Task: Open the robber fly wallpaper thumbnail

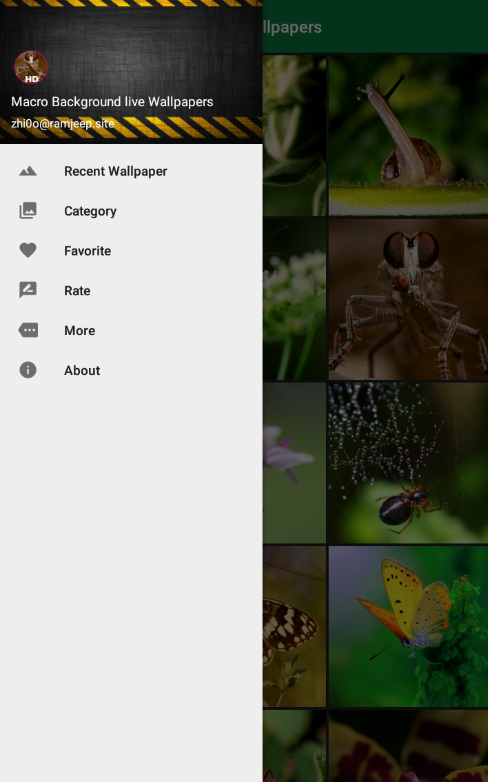Action: pyautogui.click(x=408, y=299)
